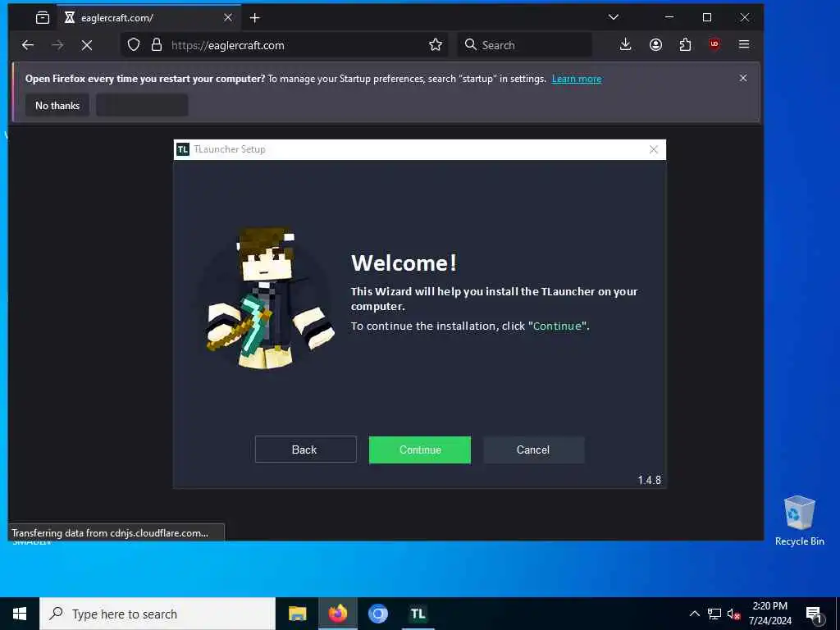Click the version text 1.4.8
The image size is (840, 630).
[649, 480]
